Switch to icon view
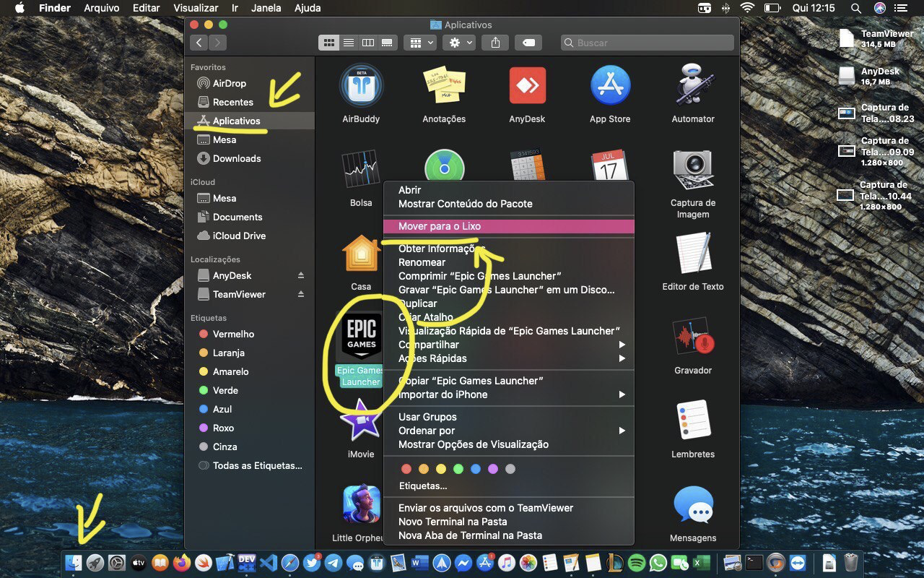Image resolution: width=924 pixels, height=578 pixels. point(328,43)
